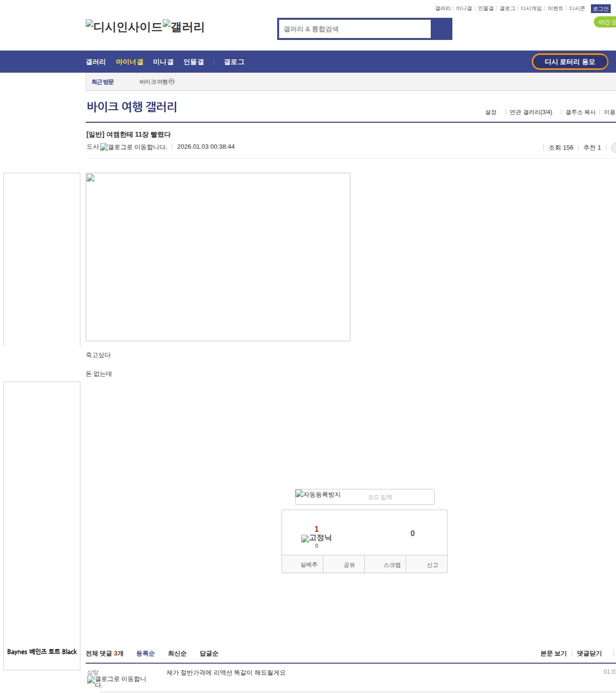The width and height of the screenshot is (616, 693).
Task: Click top menu 디시콘 link
Action: pyautogui.click(x=577, y=9)
